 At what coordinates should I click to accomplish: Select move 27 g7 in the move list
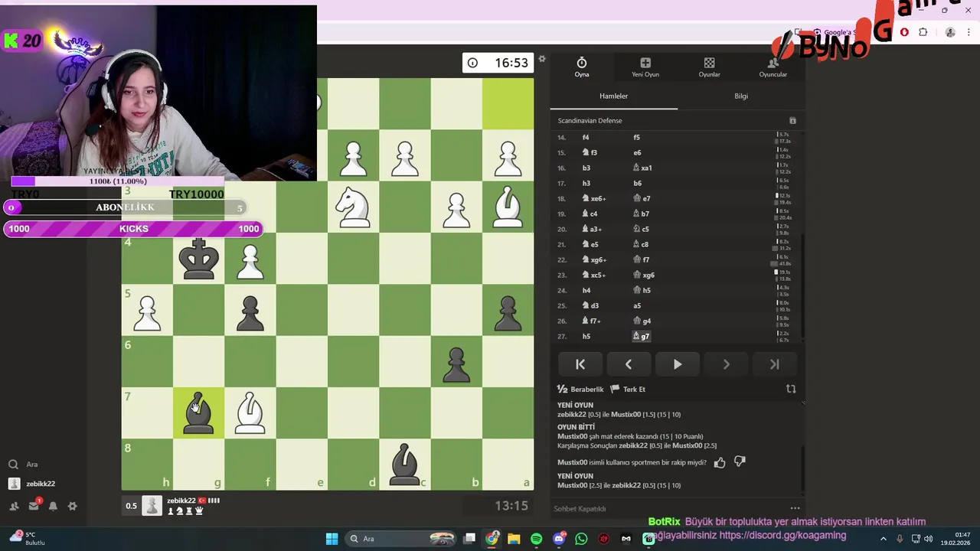tap(642, 337)
